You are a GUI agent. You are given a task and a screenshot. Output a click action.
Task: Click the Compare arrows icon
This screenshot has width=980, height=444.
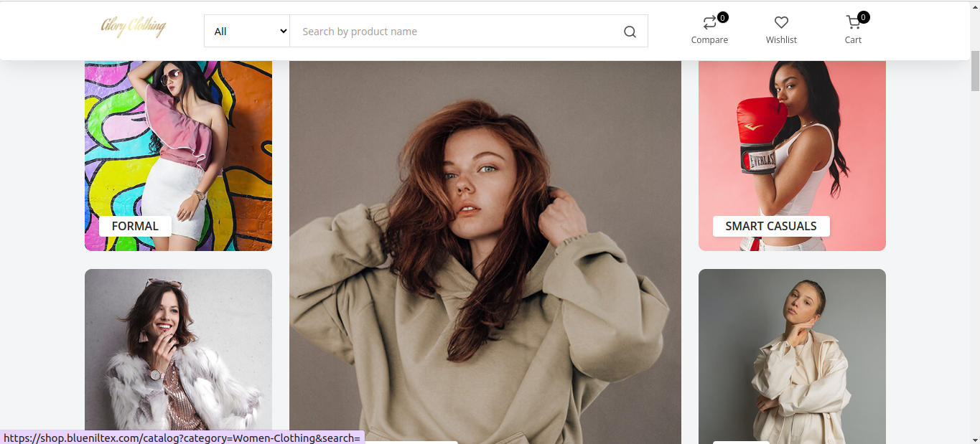click(709, 23)
